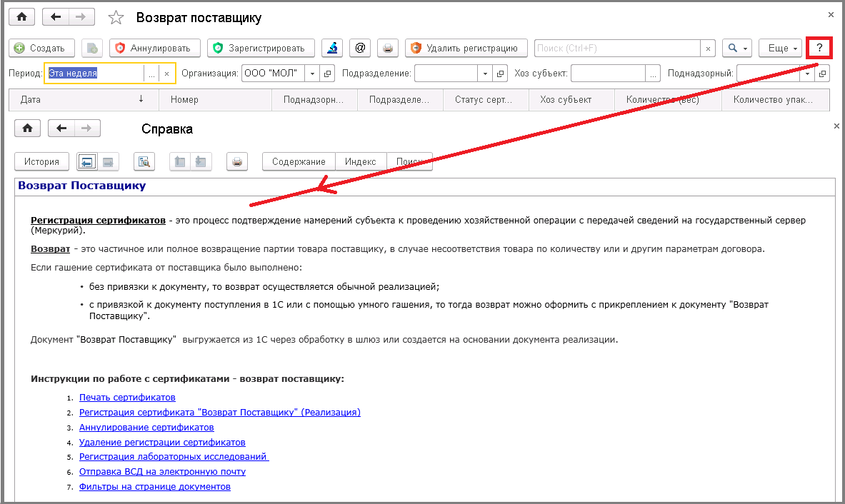Open Поднадзорный item form icon
The image size is (845, 504).
822,74
